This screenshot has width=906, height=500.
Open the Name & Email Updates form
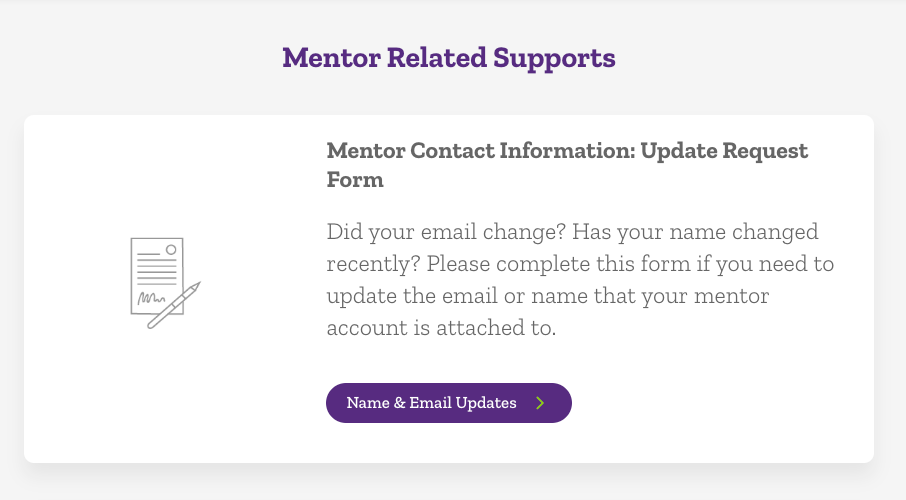click(x=448, y=403)
